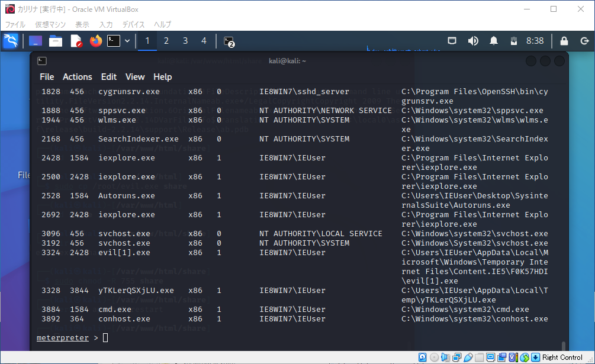Launch Firefox from the Kali panel
The width and height of the screenshot is (595, 364).
pos(96,41)
